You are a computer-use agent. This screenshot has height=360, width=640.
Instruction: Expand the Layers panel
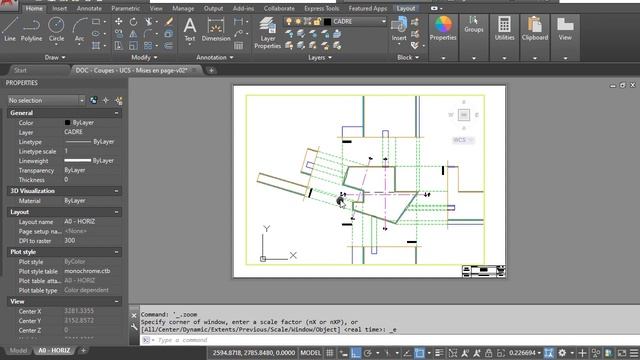point(320,58)
